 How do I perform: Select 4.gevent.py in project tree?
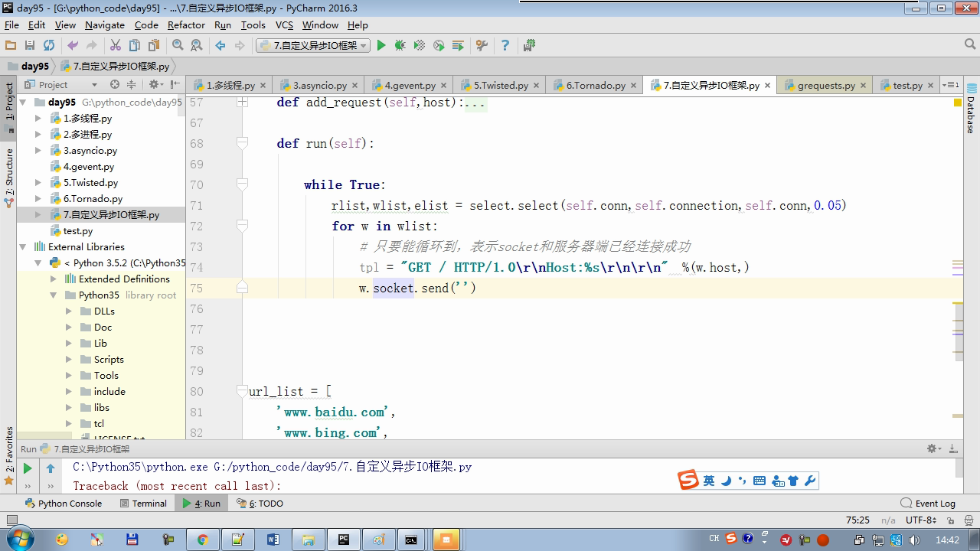[88, 167]
